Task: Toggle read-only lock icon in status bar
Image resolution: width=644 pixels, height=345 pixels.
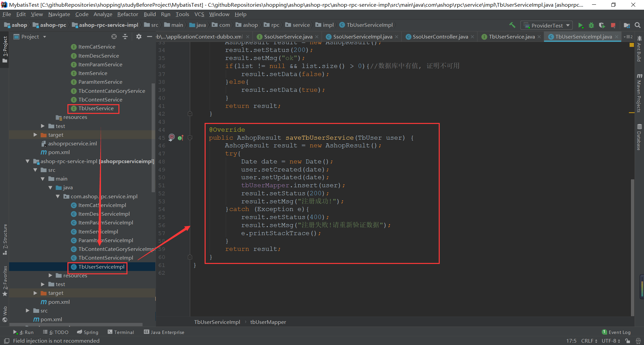Action: 628,341
